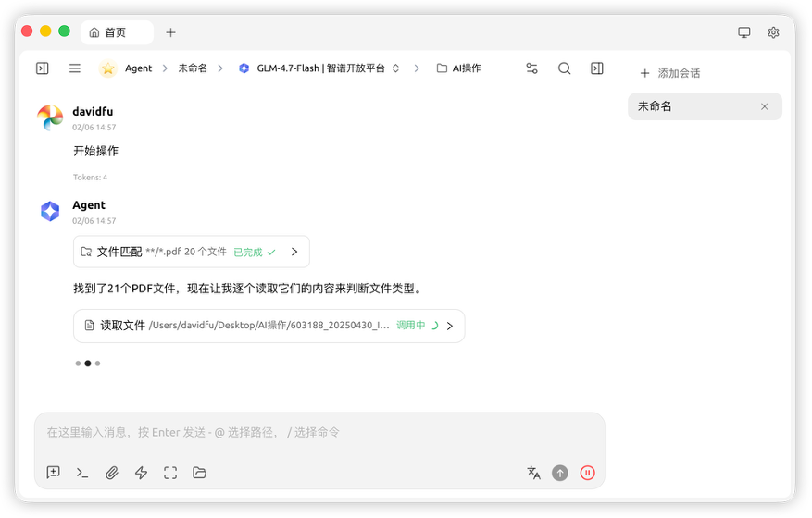
Task: Close the 未命名 session in the sidebar
Action: [765, 106]
